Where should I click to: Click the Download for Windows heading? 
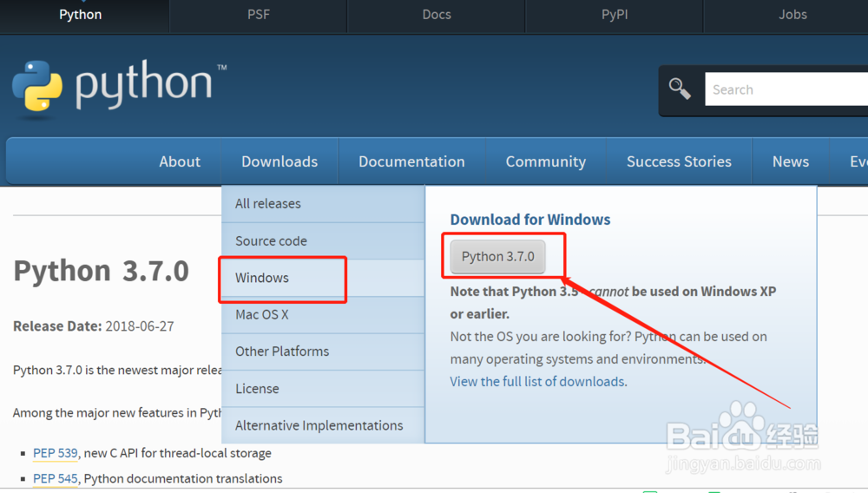point(529,220)
